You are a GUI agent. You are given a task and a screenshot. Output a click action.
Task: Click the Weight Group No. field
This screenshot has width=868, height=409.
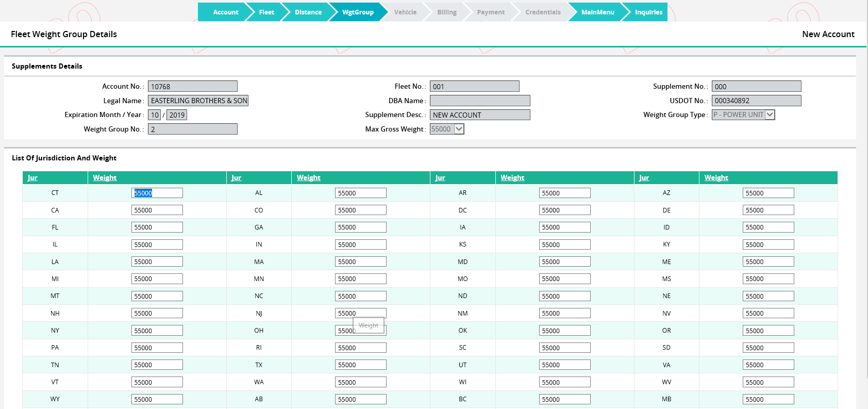point(193,129)
